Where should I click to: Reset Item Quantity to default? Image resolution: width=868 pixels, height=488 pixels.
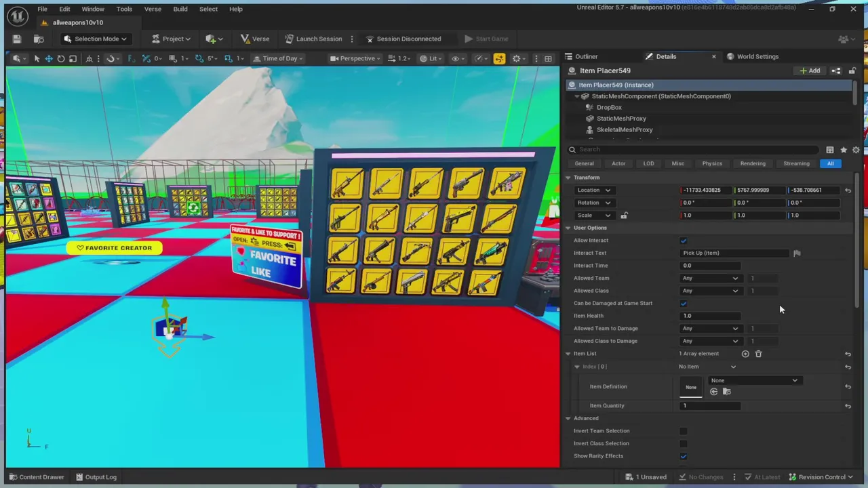click(x=848, y=406)
